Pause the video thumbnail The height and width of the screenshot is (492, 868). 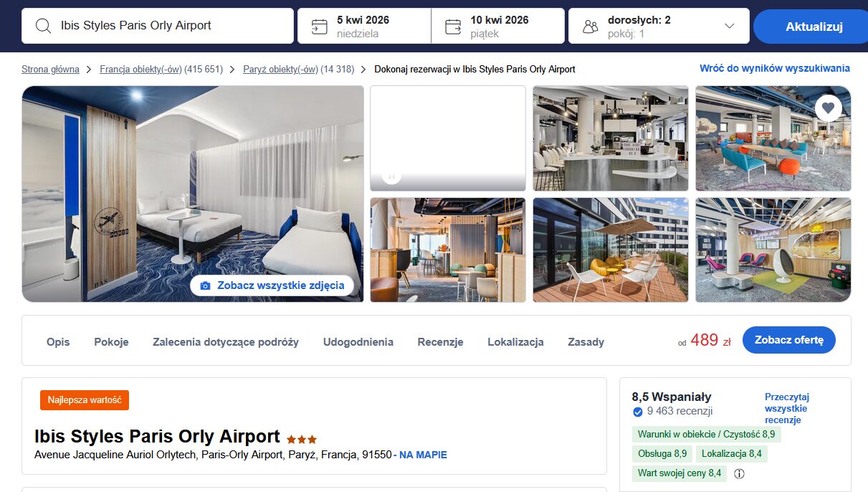point(391,176)
